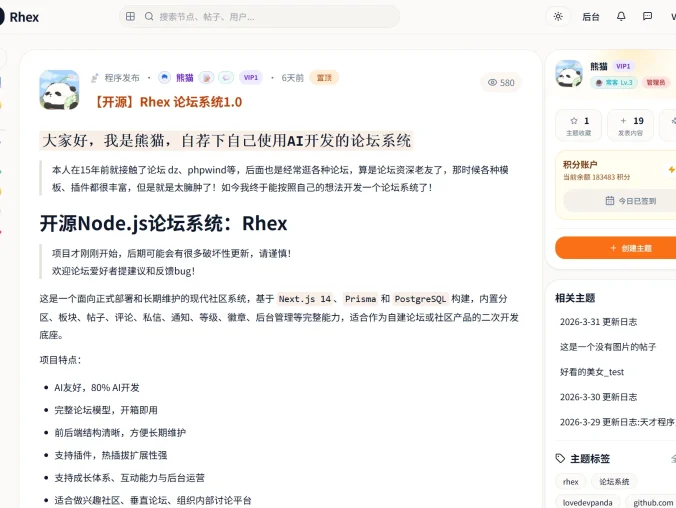Click the bullet "完整论坛模型，开箱即用"
The height and width of the screenshot is (508, 676).
click(x=106, y=410)
